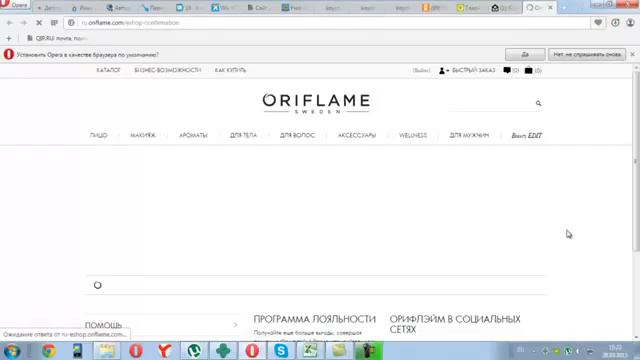Open КАК КУПИТЬ top menu link
The image size is (640, 360).
(x=231, y=70)
